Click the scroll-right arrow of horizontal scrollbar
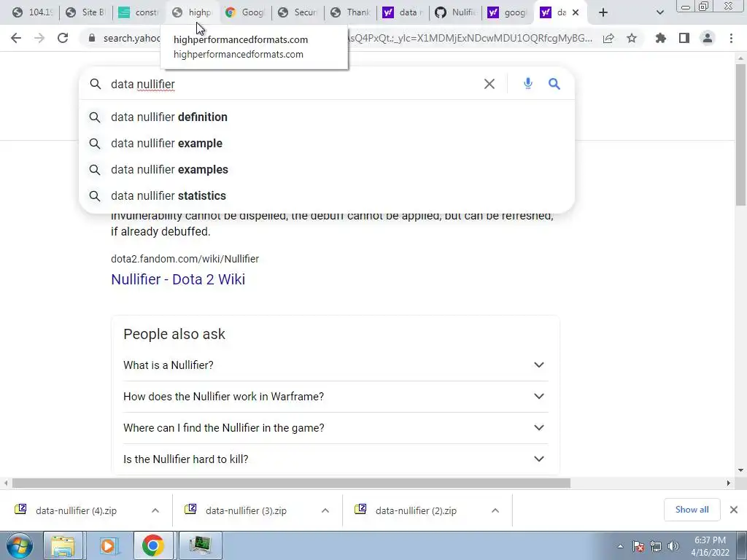Screen dimensions: 747x560 [x=728, y=483]
